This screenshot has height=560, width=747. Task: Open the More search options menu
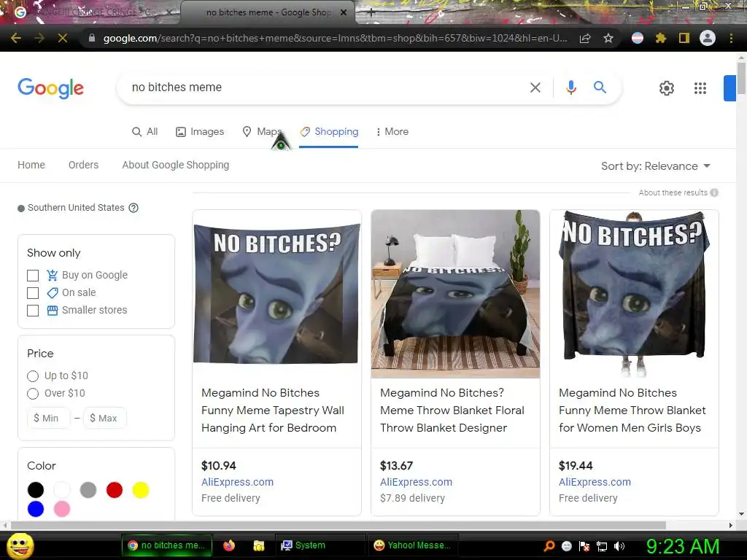point(392,131)
